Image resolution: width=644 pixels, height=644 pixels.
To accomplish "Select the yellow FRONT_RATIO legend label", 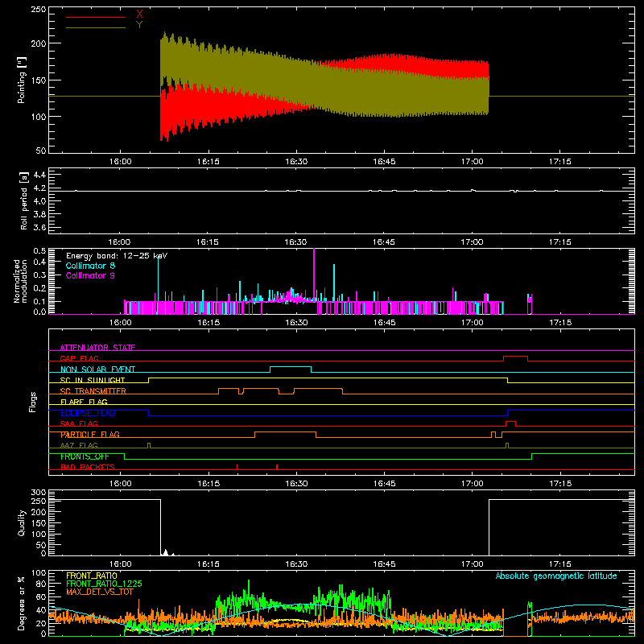I will tap(92, 576).
